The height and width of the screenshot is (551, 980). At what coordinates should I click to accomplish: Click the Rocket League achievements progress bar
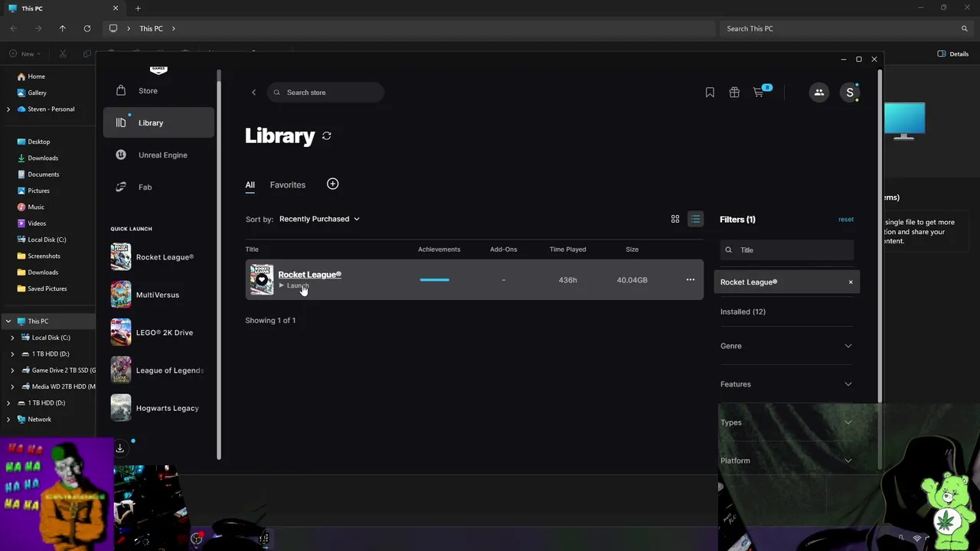click(434, 280)
